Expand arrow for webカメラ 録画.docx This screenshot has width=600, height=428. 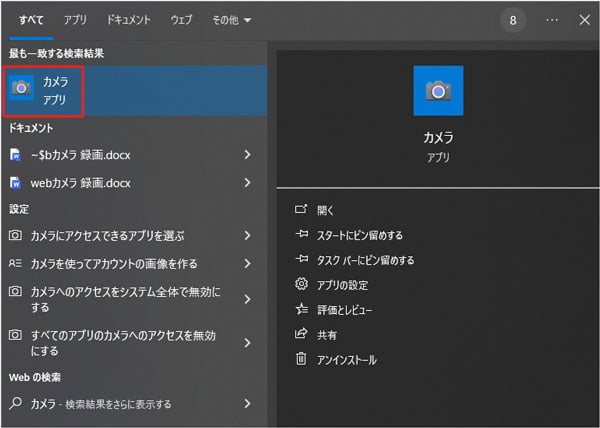(x=248, y=183)
